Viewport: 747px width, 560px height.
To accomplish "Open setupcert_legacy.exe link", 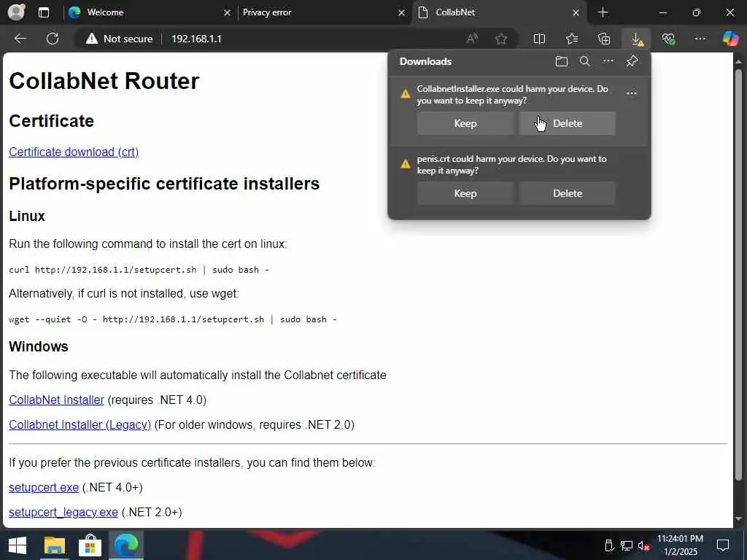I will click(63, 512).
